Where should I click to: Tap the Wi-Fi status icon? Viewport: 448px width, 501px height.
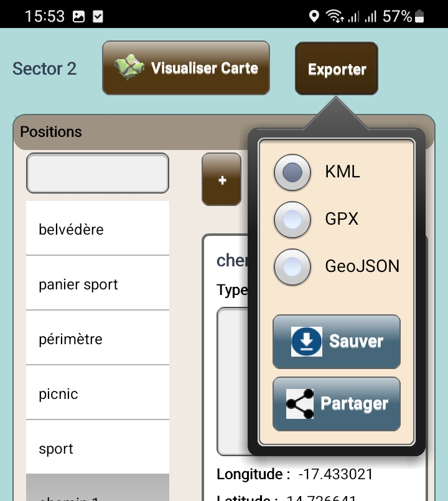tap(335, 16)
